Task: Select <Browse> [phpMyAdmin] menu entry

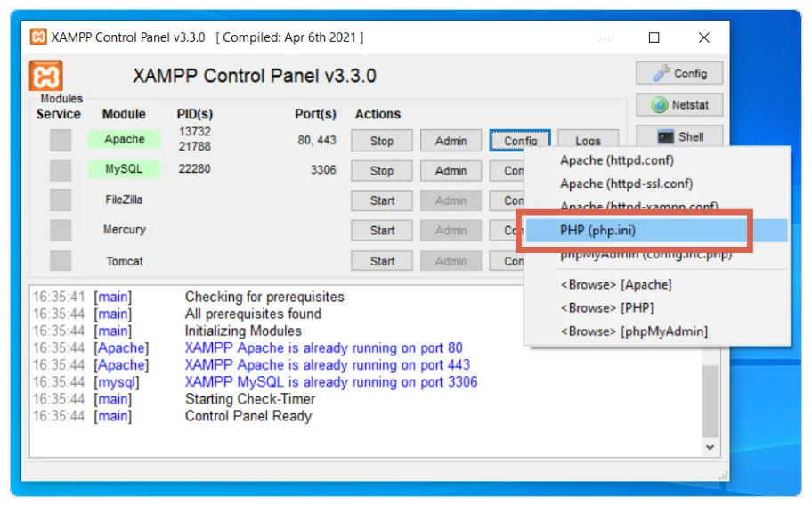Action: 633,331
